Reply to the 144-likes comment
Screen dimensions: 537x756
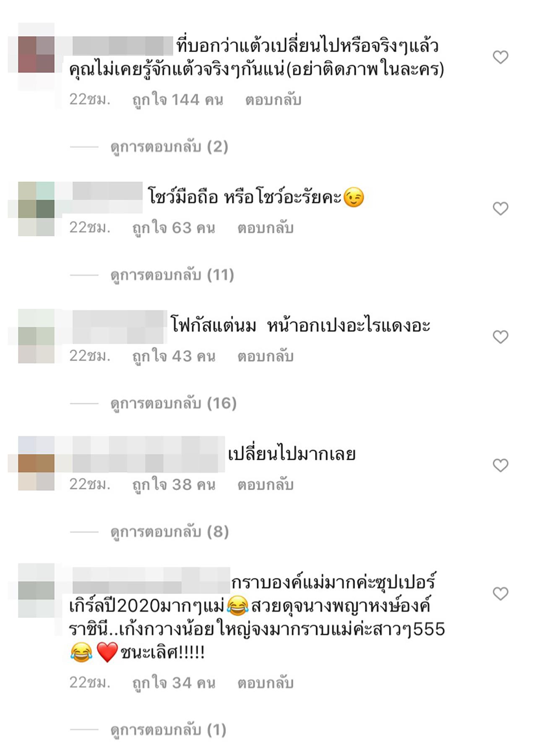(274, 100)
